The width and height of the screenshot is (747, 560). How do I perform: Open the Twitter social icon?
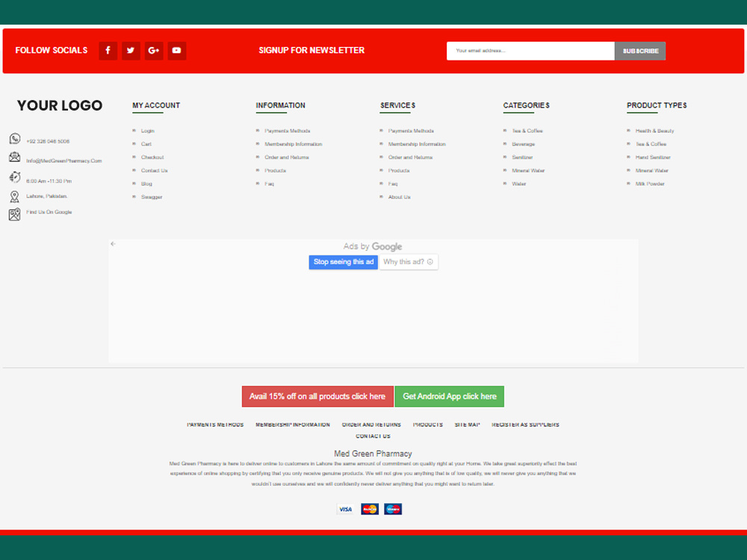pyautogui.click(x=131, y=51)
